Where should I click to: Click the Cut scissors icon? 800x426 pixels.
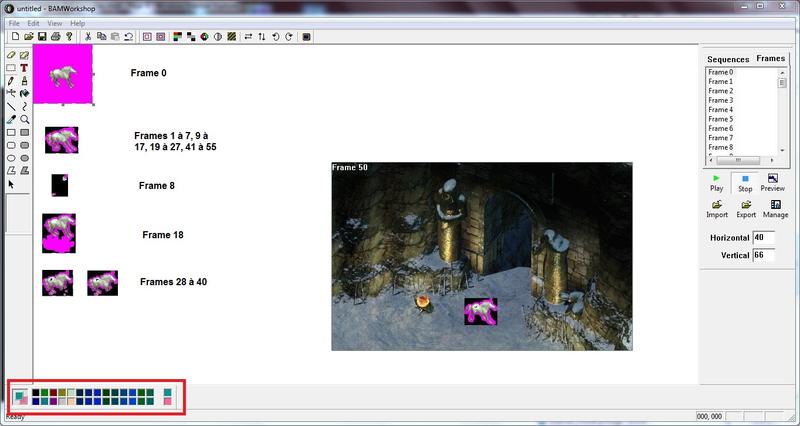pos(88,37)
